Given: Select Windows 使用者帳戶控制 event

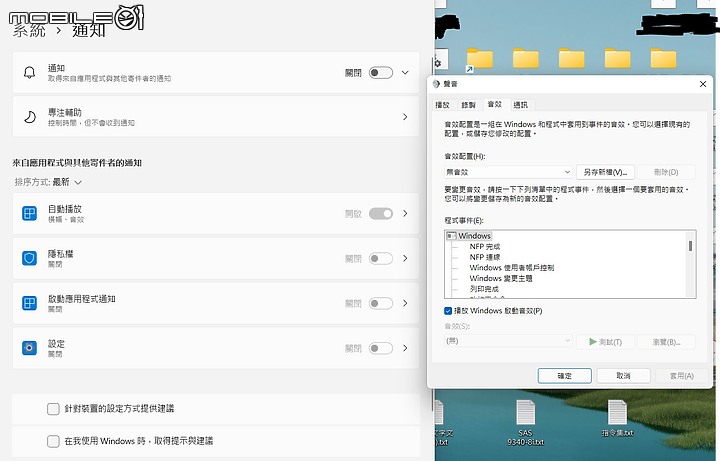Looking at the screenshot, I should pyautogui.click(x=512, y=268).
